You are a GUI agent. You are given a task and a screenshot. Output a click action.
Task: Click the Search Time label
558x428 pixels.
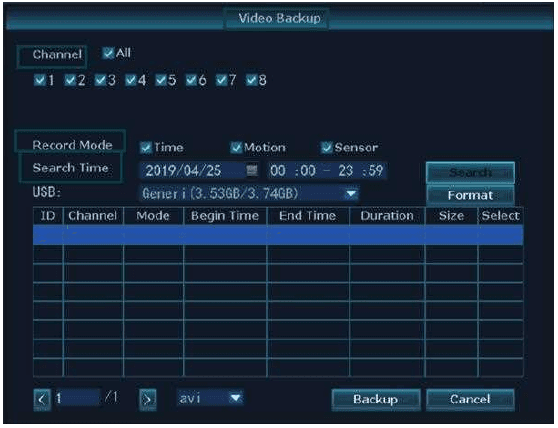[70, 168]
